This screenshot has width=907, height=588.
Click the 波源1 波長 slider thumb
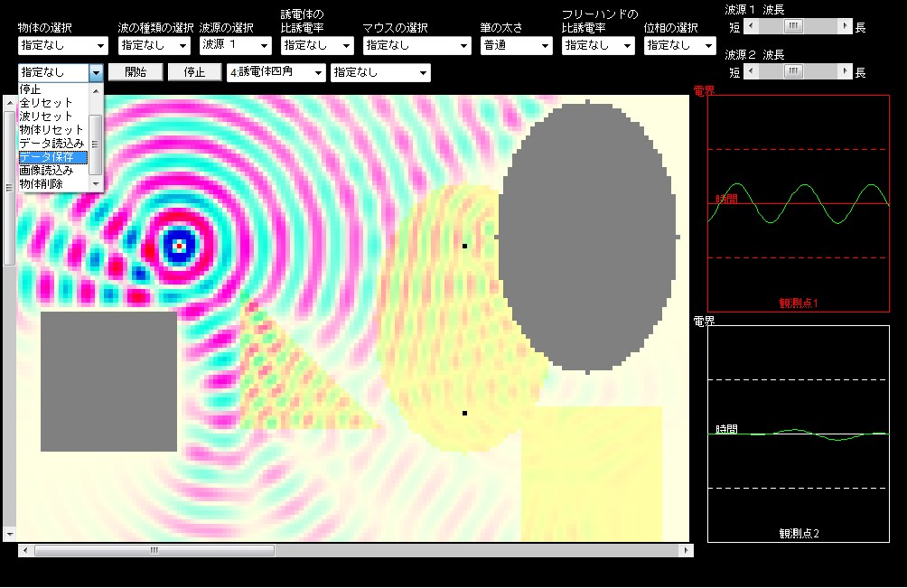[x=793, y=26]
